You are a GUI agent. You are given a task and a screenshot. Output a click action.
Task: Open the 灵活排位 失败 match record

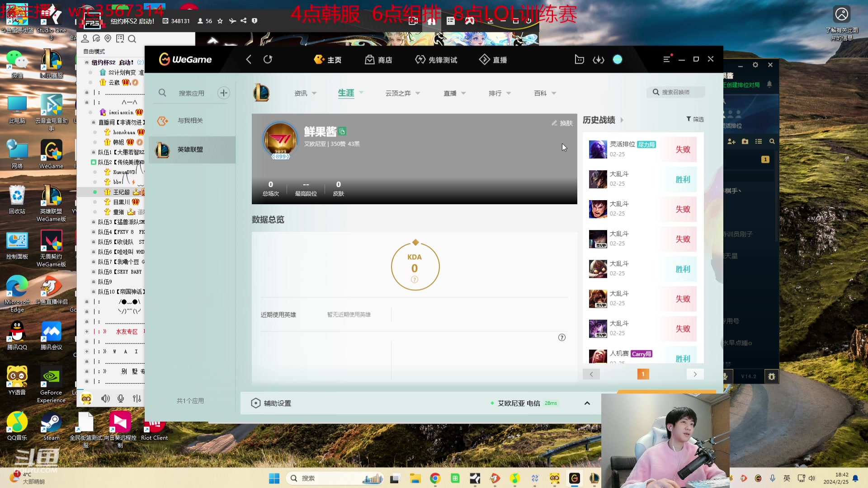coord(643,149)
